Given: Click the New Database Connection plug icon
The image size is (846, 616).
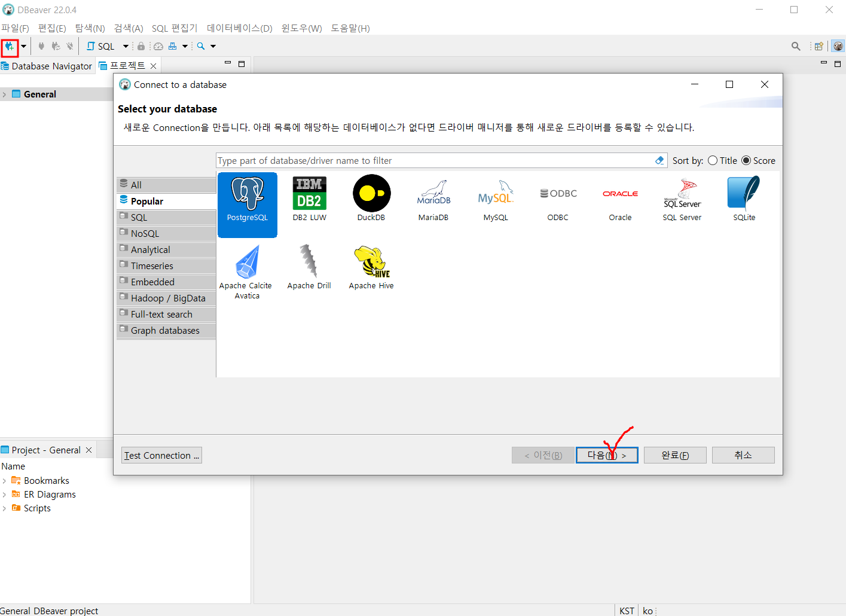Looking at the screenshot, I should point(10,46).
